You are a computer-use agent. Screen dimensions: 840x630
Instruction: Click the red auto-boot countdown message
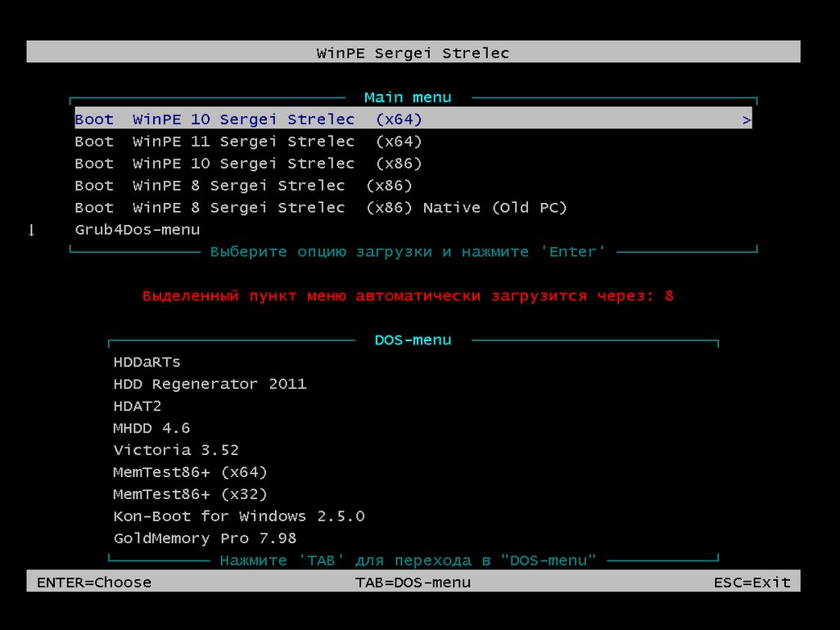[x=408, y=295]
